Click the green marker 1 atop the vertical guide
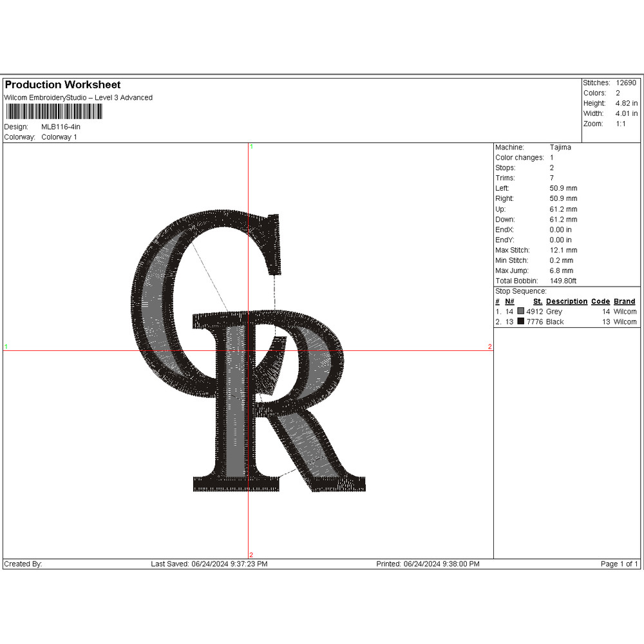 click(x=251, y=147)
